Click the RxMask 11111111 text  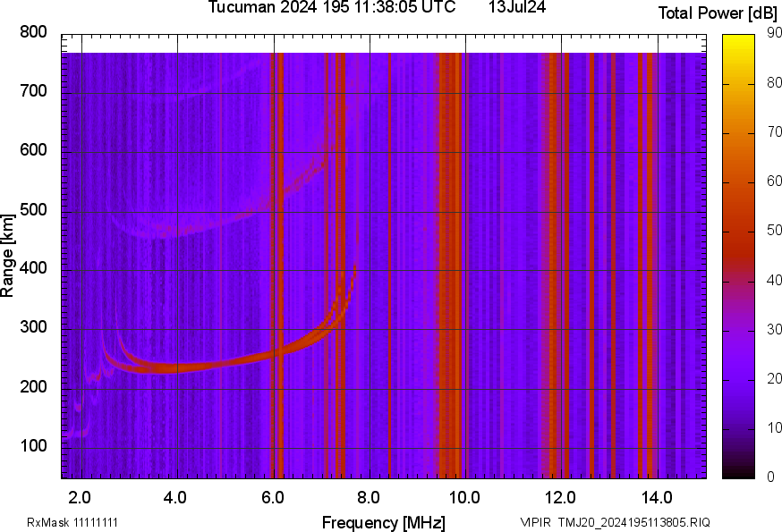tap(72, 522)
